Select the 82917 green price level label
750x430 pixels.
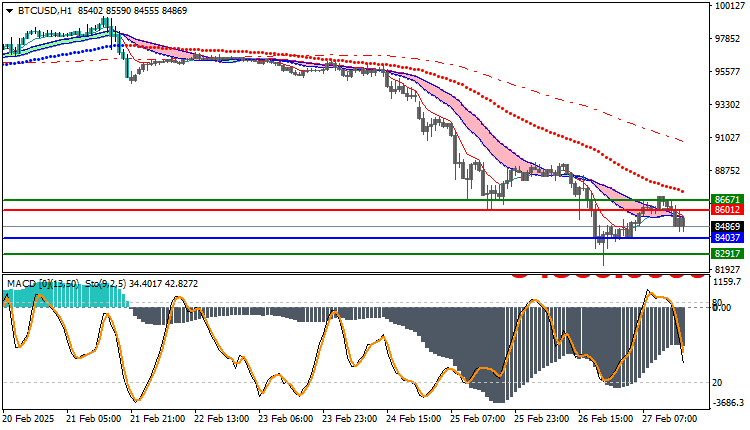pos(728,254)
